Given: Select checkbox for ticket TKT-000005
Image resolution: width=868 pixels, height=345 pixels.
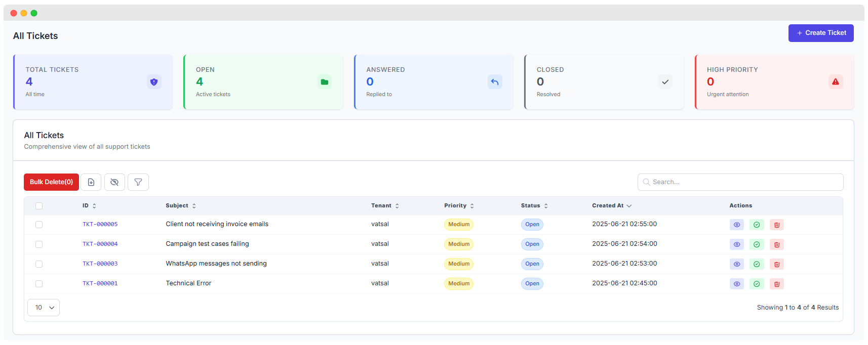Looking at the screenshot, I should tap(39, 225).
